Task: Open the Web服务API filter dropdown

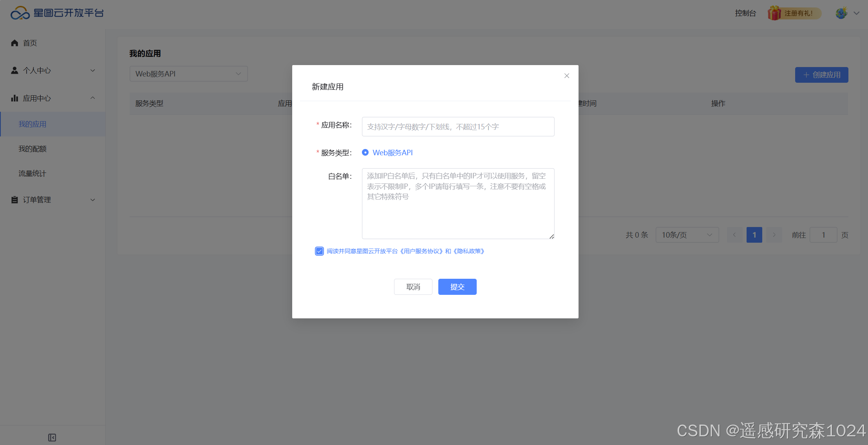Action: click(188, 74)
